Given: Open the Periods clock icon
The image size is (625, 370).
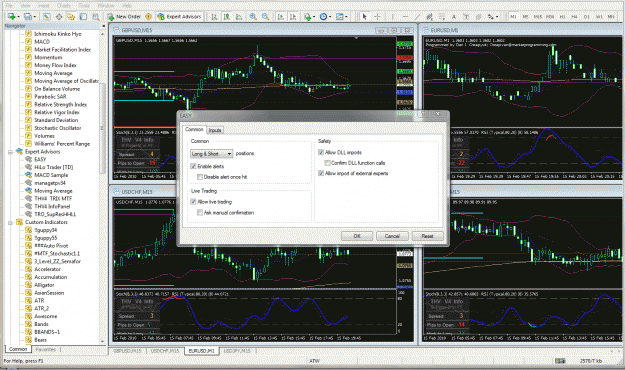Looking at the screenshot, I should (x=323, y=16).
